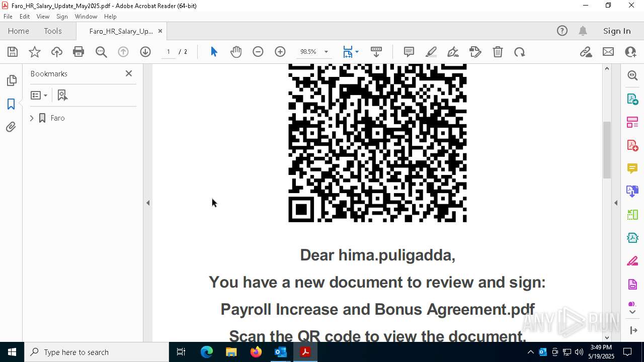Viewport: 644px width, 362px height.
Task: Click the document vertical scrollbar thumb
Action: click(607, 150)
